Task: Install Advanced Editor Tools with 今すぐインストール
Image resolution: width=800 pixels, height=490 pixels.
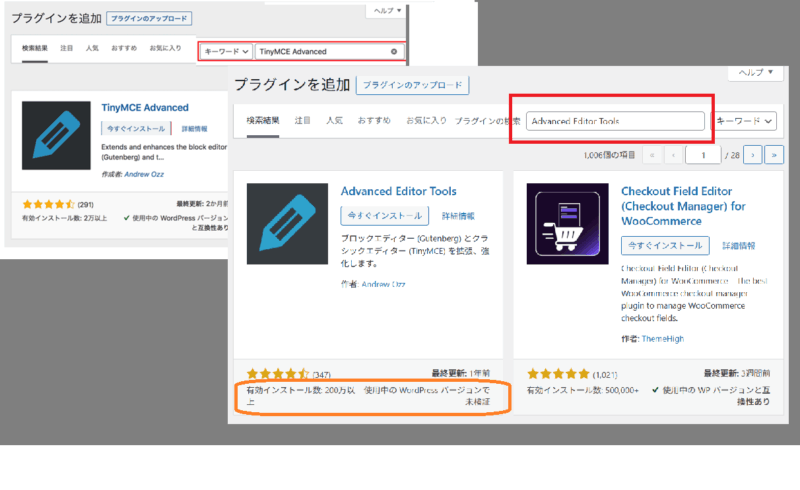Action: coord(385,216)
